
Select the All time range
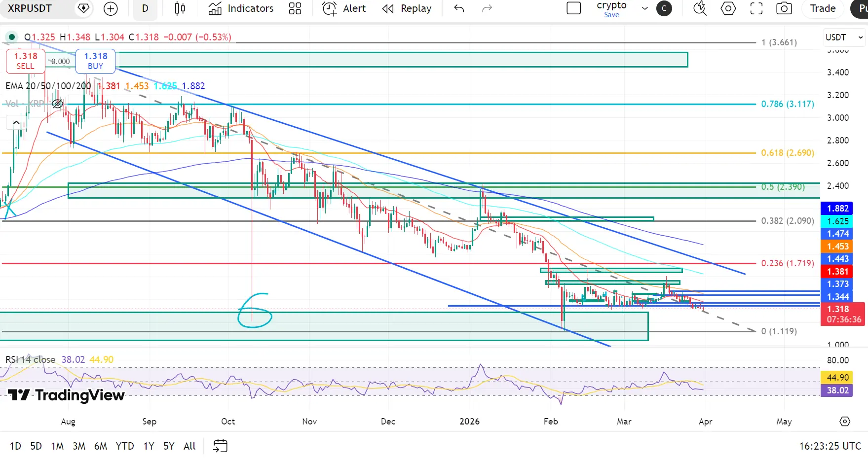pos(189,446)
